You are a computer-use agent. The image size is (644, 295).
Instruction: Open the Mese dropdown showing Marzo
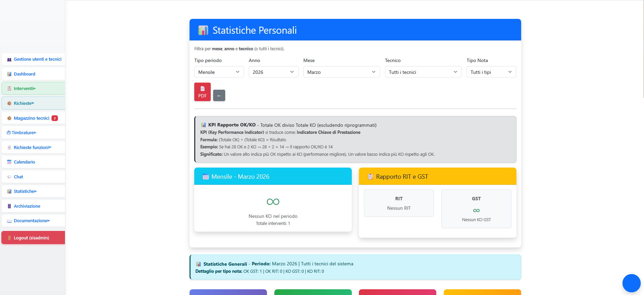[x=342, y=72]
